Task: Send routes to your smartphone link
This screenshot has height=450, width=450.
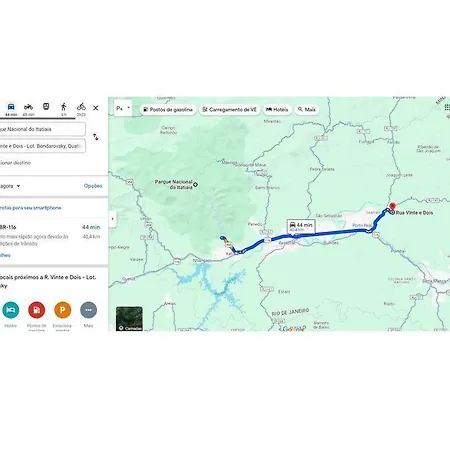Action: click(31, 208)
